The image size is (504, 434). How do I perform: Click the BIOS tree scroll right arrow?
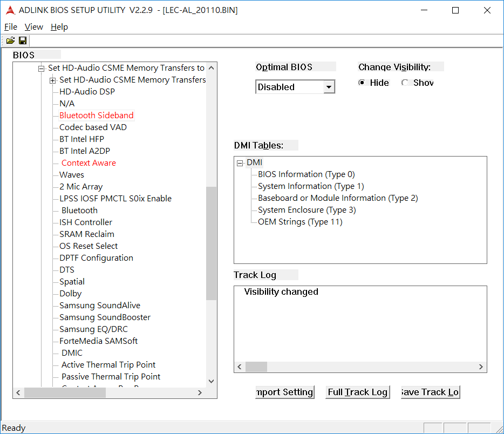200,392
